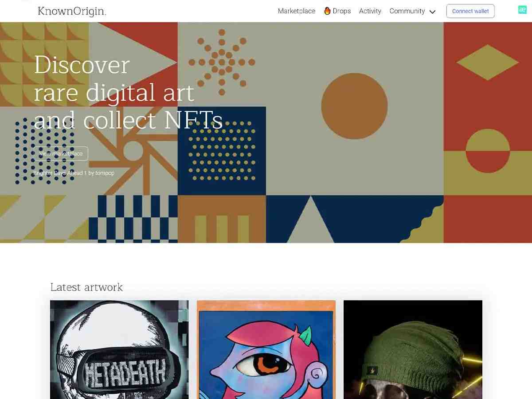Select Activity in the top navigation
Viewport: 532px width, 399px height.
click(x=370, y=11)
